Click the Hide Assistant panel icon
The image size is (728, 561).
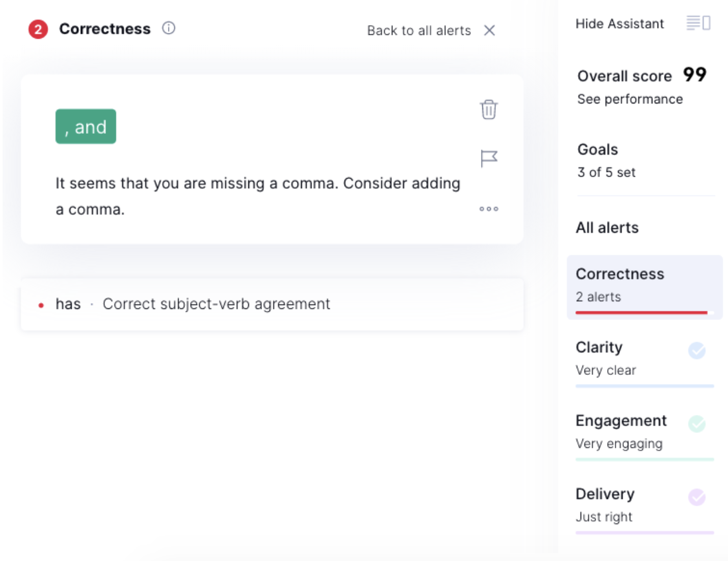coord(698,24)
